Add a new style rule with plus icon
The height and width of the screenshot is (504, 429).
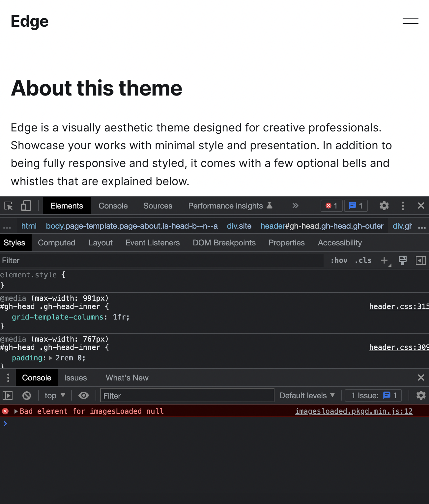pos(384,260)
